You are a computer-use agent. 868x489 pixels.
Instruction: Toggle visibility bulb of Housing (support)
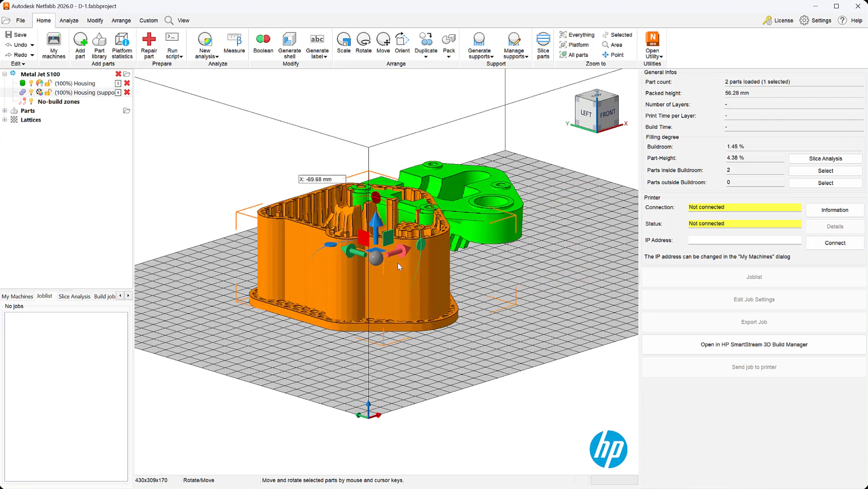31,92
